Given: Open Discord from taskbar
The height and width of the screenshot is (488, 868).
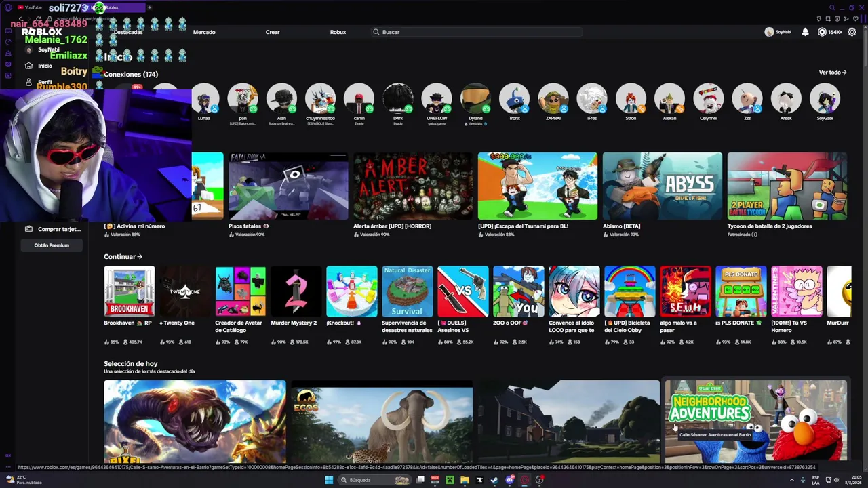Looking at the screenshot, I should [509, 480].
